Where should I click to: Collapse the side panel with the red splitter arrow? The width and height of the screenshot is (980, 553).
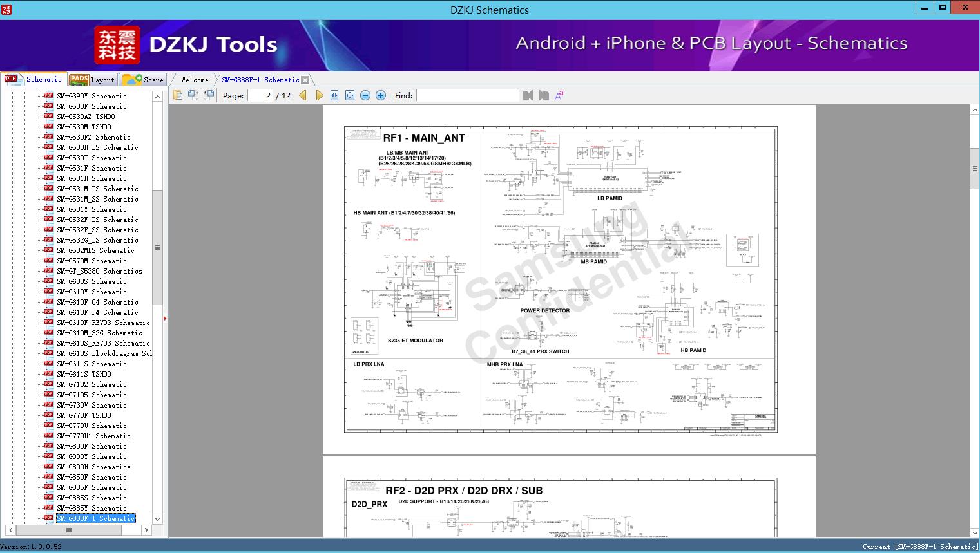[x=165, y=319]
